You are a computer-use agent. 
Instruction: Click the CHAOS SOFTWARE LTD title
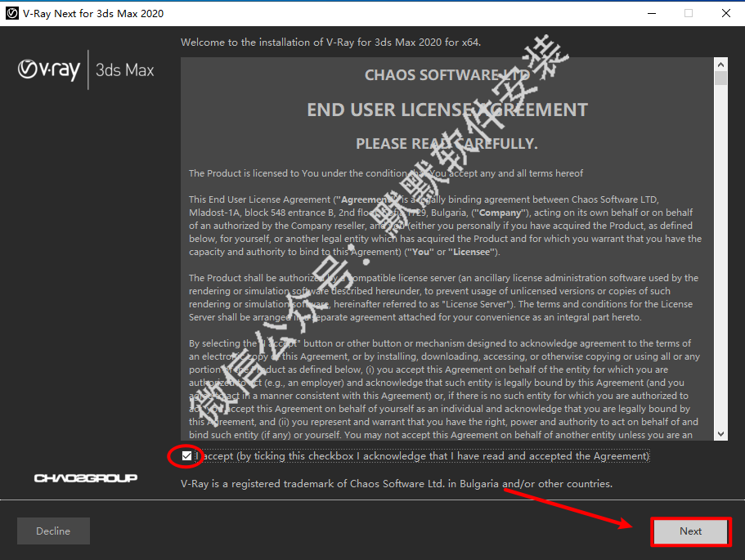click(x=447, y=75)
